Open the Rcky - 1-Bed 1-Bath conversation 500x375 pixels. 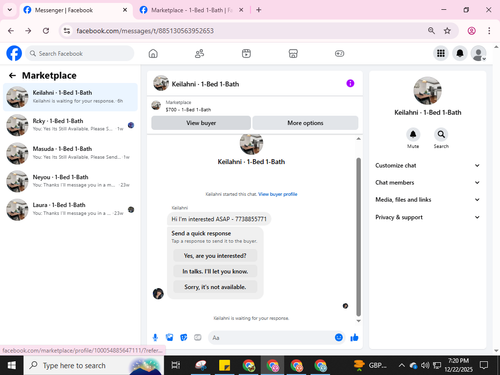(x=70, y=125)
